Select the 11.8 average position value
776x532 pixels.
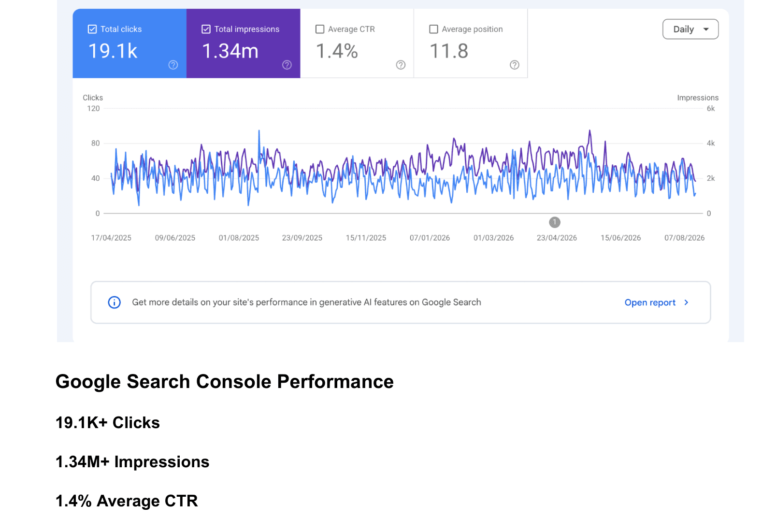[449, 51]
